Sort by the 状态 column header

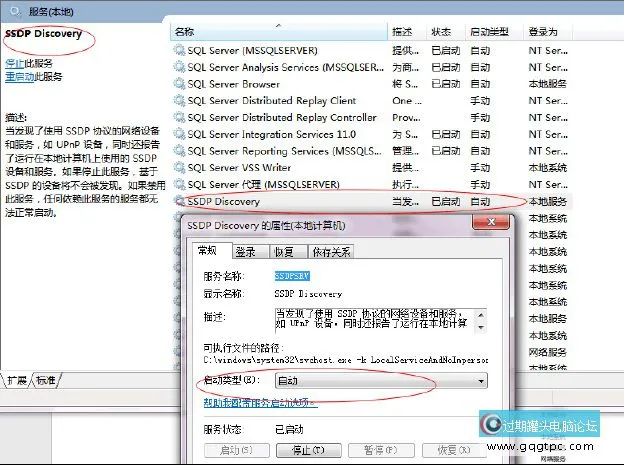[445, 32]
